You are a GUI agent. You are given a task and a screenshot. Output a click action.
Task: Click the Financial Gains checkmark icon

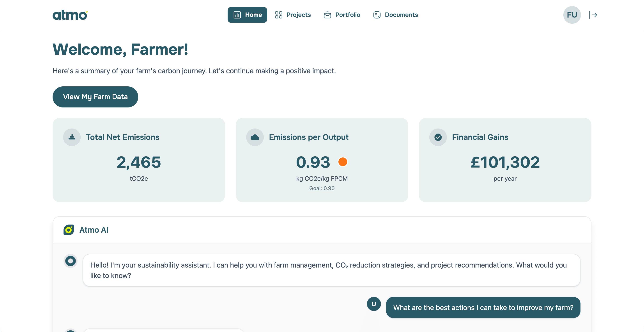pyautogui.click(x=438, y=137)
